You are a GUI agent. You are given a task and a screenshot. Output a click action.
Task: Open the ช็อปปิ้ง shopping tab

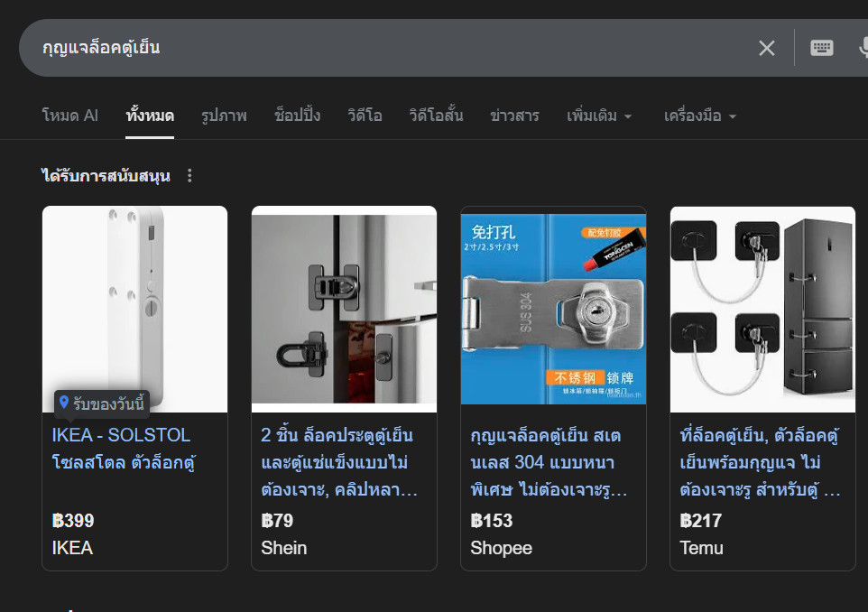297,116
